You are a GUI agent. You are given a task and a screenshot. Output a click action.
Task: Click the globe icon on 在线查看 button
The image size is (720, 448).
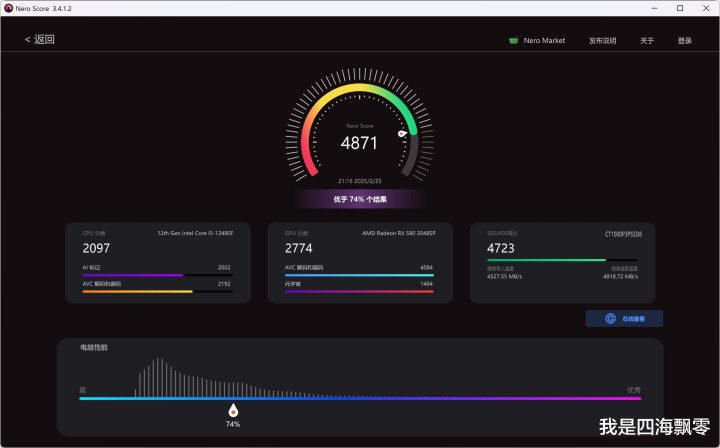pyautogui.click(x=610, y=319)
